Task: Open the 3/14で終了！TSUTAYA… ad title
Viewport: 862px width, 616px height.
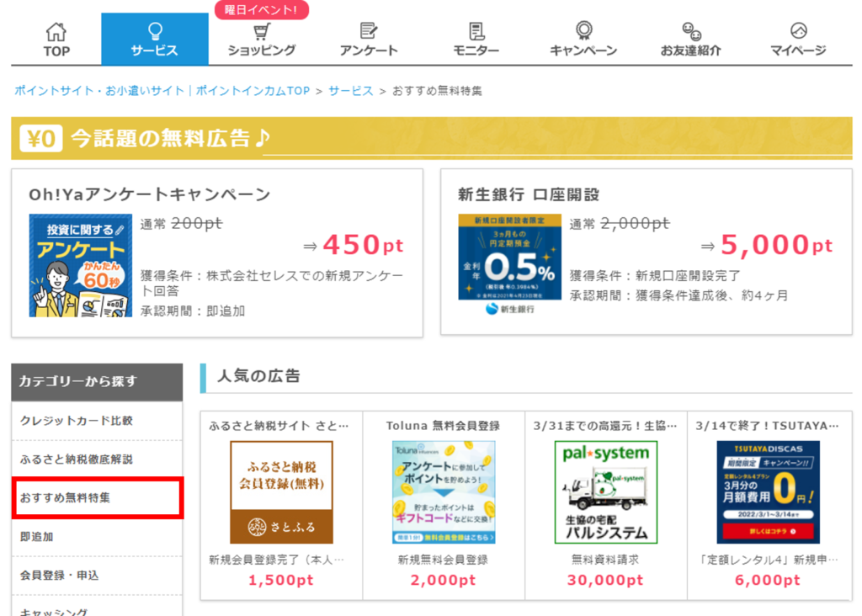Action: [x=768, y=426]
